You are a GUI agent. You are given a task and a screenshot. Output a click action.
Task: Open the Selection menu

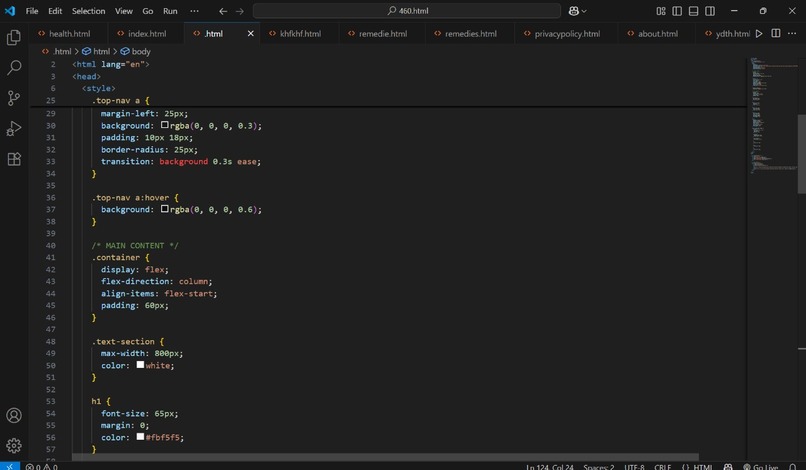pos(88,11)
